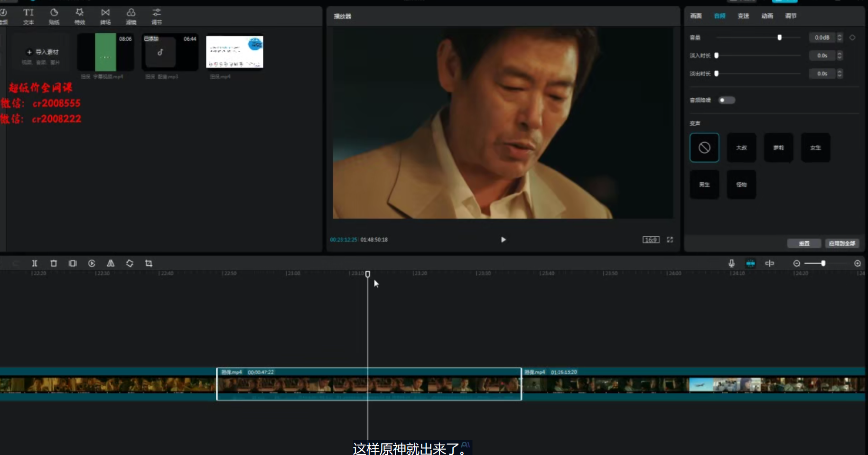868x455 pixels.
Task: Select the 男生 voice changer
Action: click(704, 184)
